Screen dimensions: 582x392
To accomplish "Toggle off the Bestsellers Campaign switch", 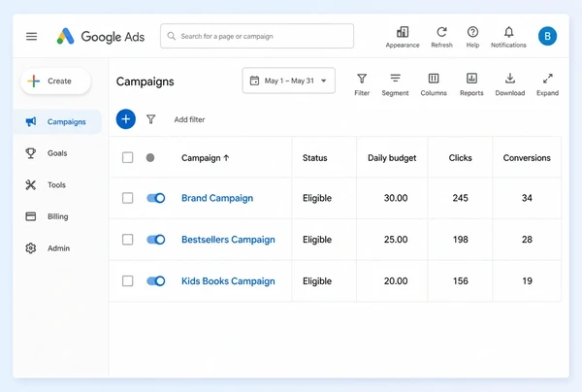I will pos(156,240).
